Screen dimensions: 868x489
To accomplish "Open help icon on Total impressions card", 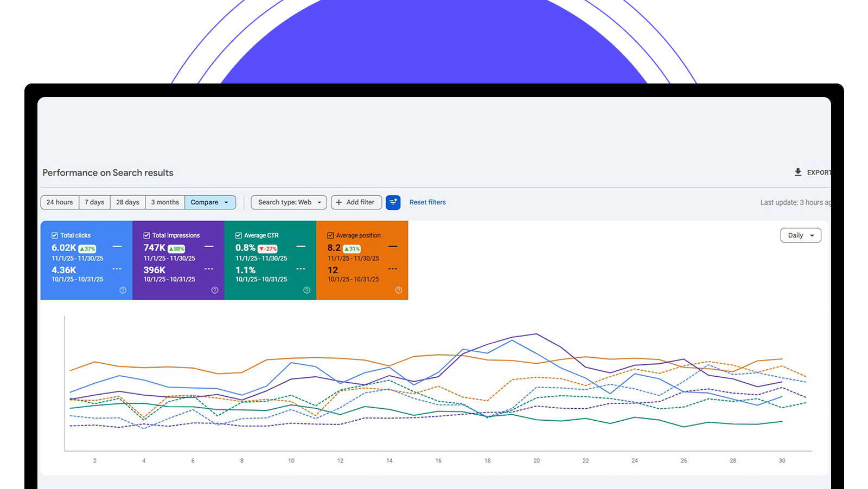I will (215, 290).
